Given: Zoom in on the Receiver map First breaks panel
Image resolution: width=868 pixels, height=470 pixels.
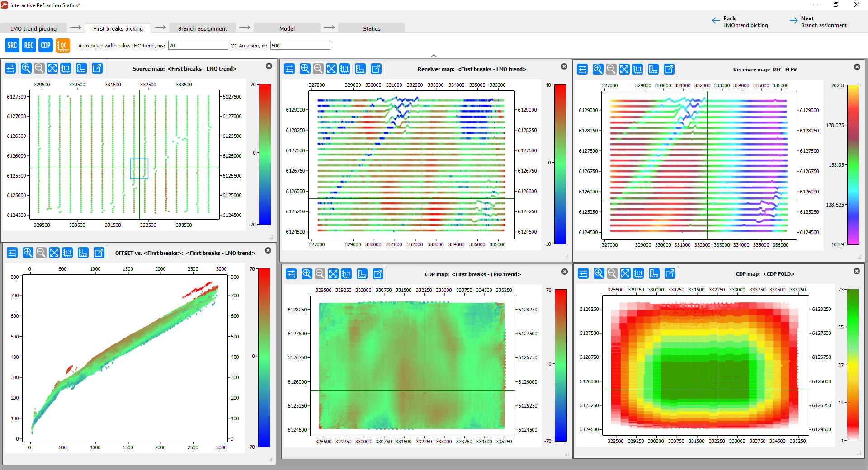Looking at the screenshot, I should (x=305, y=69).
